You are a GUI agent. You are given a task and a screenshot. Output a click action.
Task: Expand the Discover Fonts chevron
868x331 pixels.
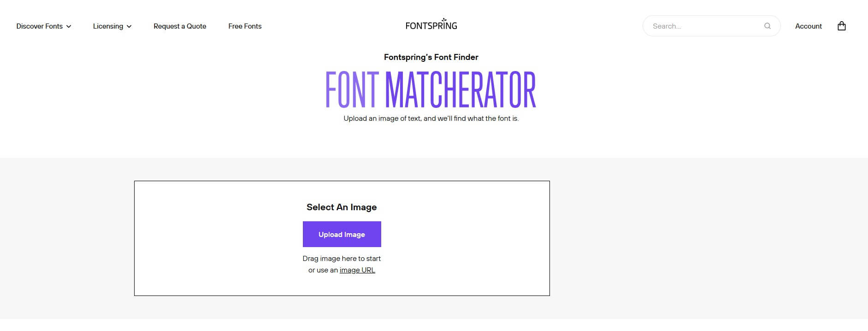pos(69,26)
